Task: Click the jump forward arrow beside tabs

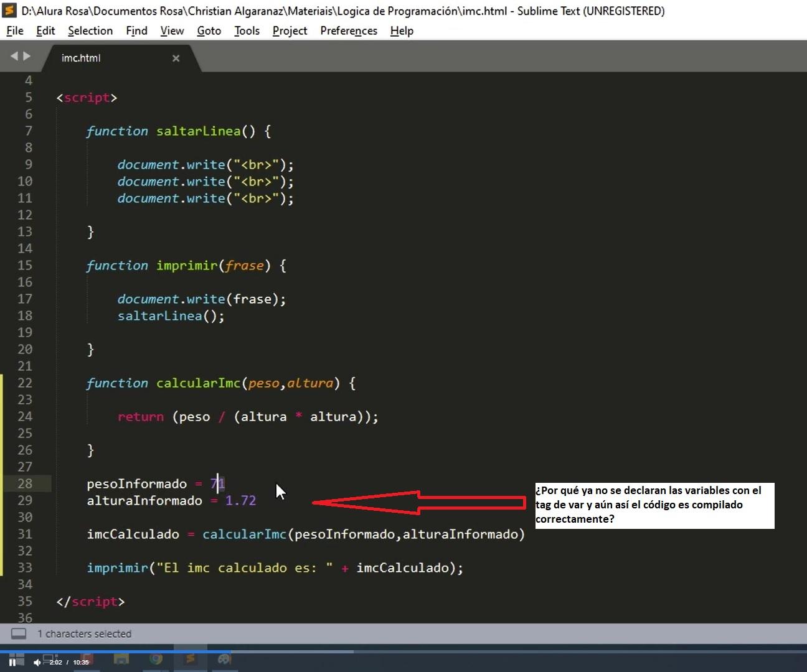Action: (x=27, y=56)
